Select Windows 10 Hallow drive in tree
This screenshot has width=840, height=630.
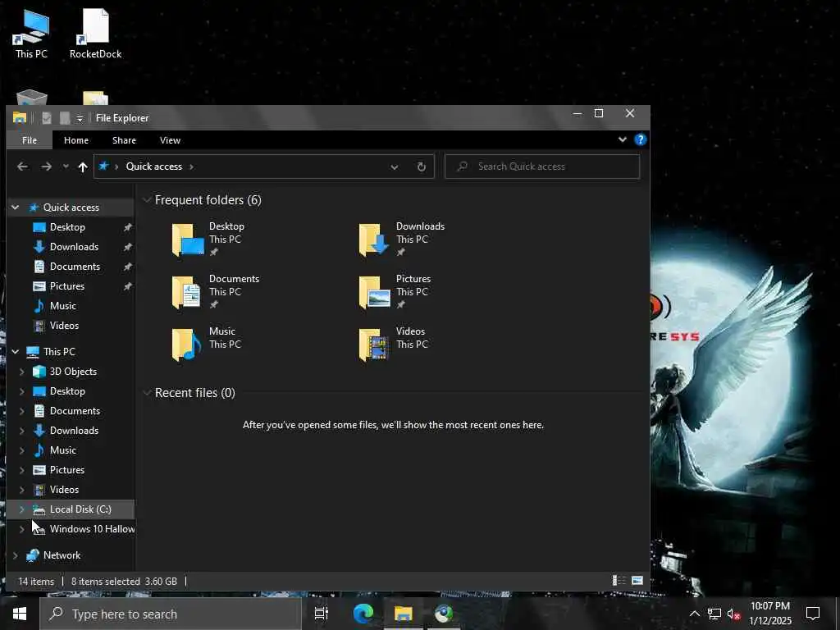[92, 529]
